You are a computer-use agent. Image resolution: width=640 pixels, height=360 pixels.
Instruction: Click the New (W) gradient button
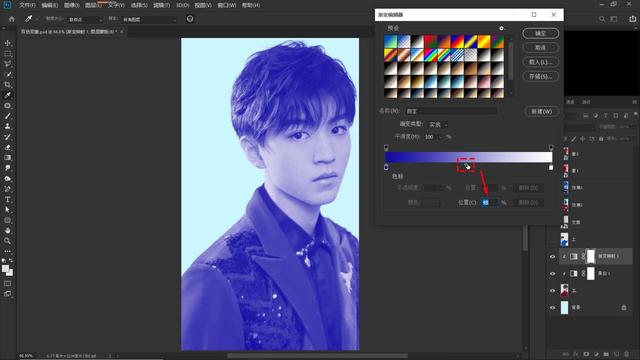tap(541, 111)
